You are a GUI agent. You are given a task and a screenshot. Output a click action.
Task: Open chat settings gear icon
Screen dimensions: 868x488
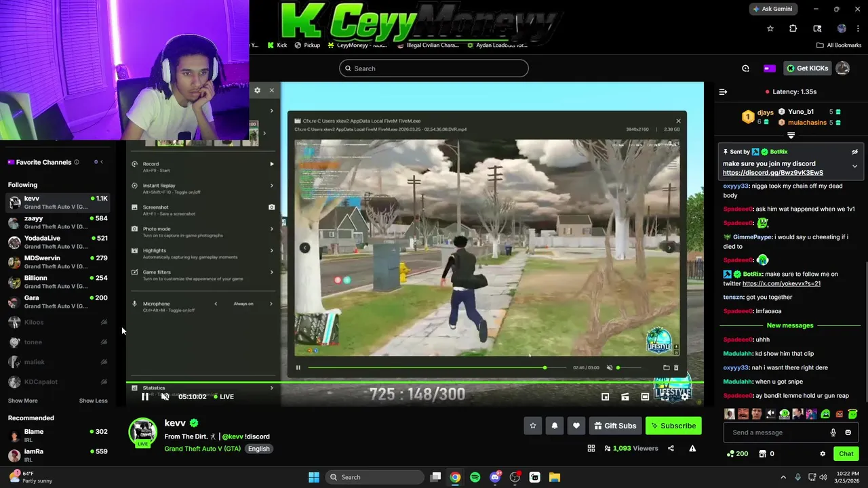coord(823,453)
